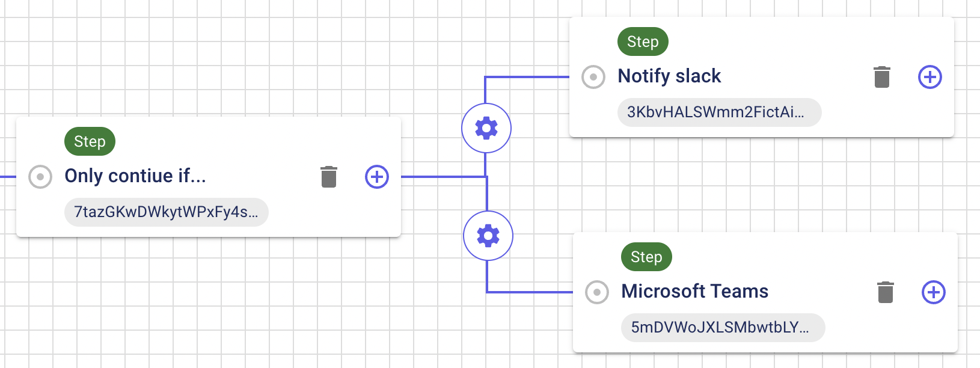Open the Only contiue if... step title
Image resolution: width=980 pixels, height=368 pixels.
click(x=135, y=176)
